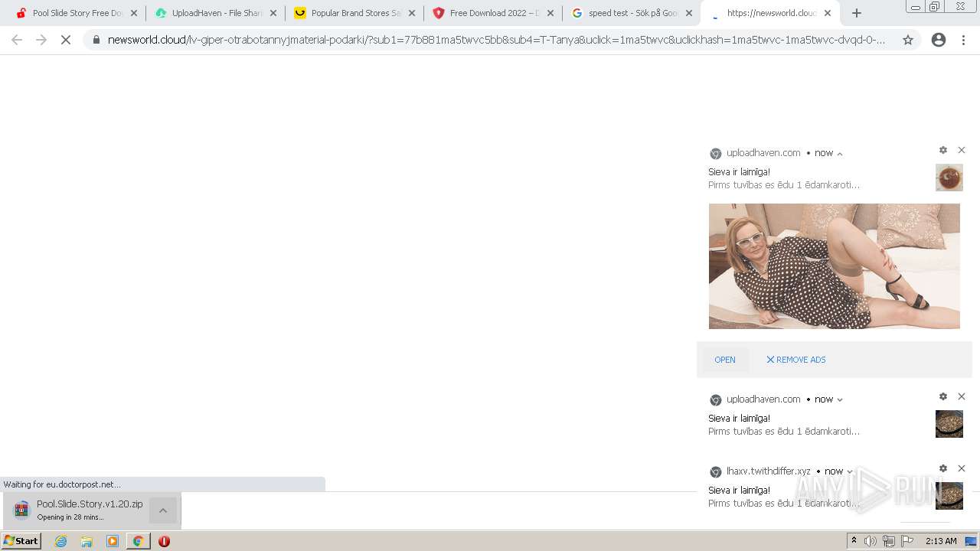Image resolution: width=980 pixels, height=551 pixels.
Task: Go back to previous page
Action: point(17,40)
